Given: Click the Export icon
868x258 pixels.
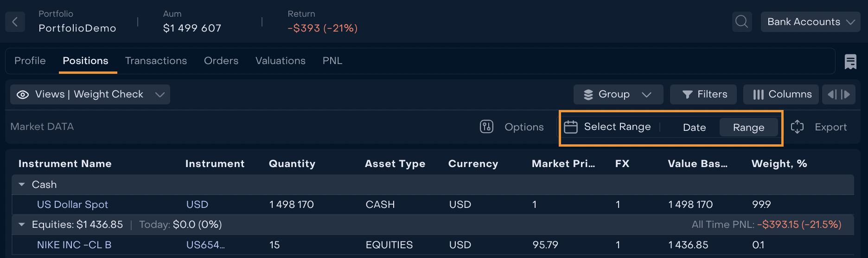Looking at the screenshot, I should tap(797, 127).
